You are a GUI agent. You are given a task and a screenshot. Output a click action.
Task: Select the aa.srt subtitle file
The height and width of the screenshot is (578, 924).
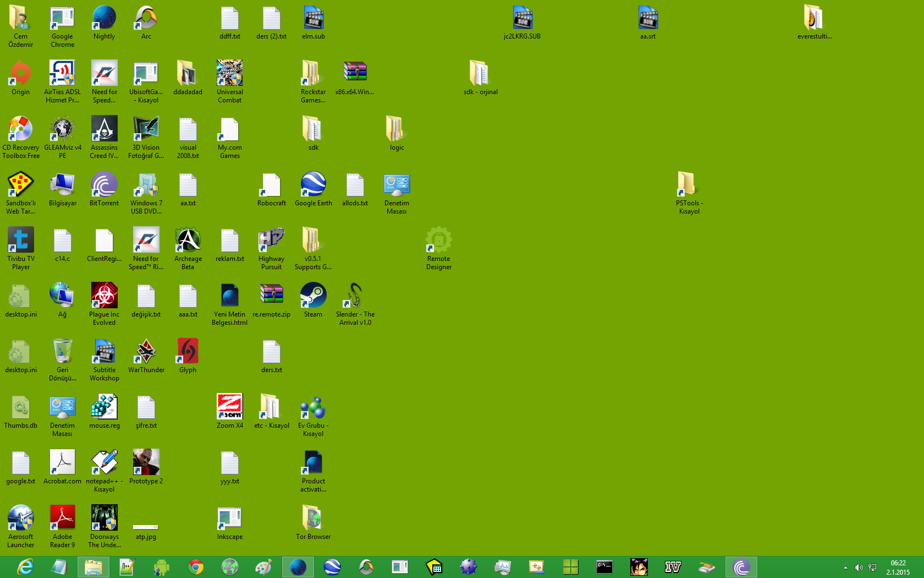pyautogui.click(x=648, y=23)
